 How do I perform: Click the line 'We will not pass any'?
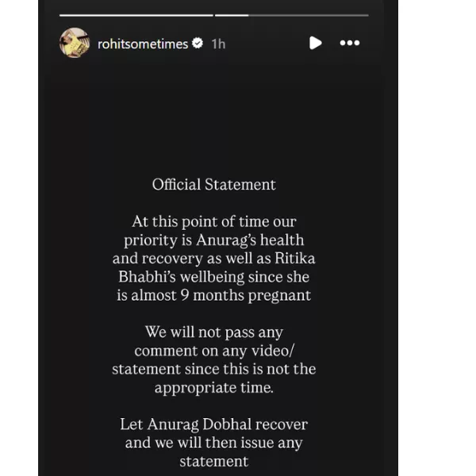click(x=214, y=332)
